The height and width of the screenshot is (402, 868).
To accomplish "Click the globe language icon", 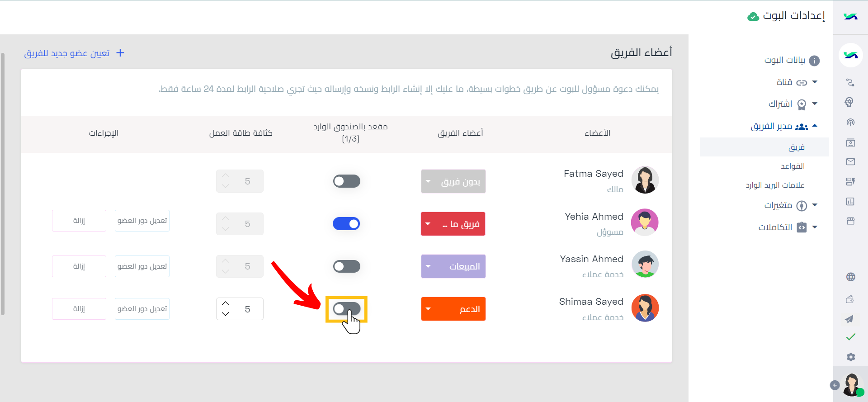I will [850, 277].
